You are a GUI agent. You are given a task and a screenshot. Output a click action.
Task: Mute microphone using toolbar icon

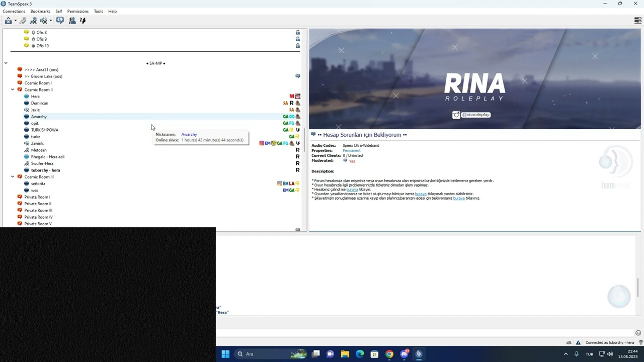click(x=33, y=21)
